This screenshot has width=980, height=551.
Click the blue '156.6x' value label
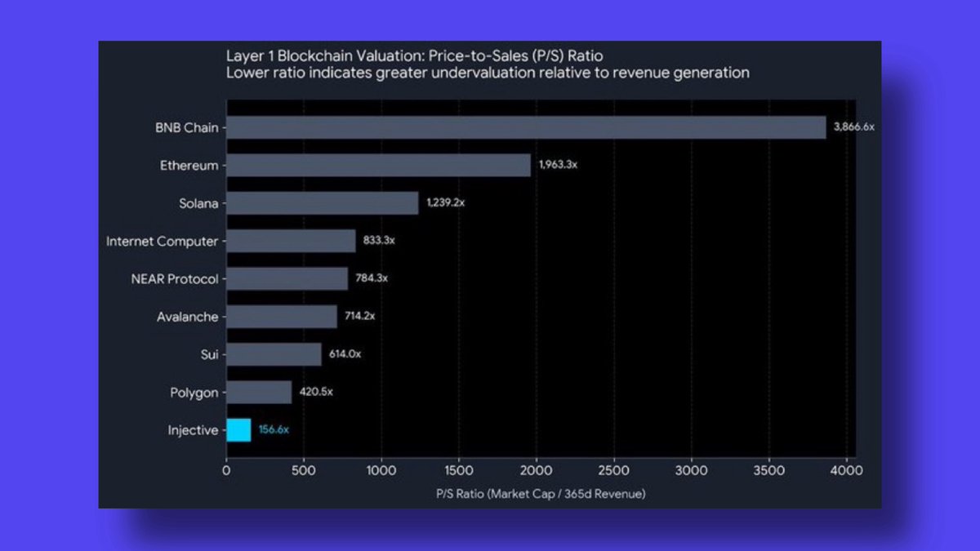pos(274,429)
